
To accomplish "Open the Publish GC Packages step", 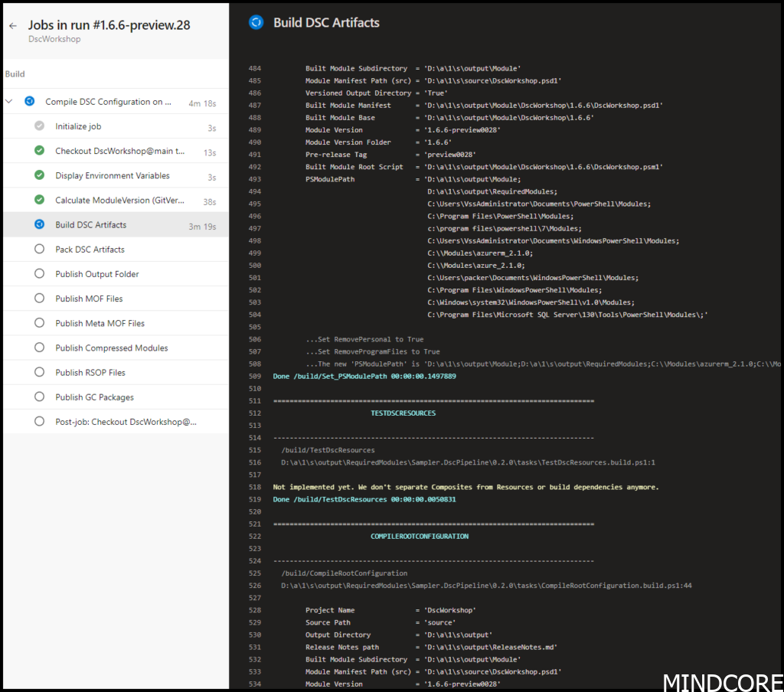I will click(x=94, y=397).
